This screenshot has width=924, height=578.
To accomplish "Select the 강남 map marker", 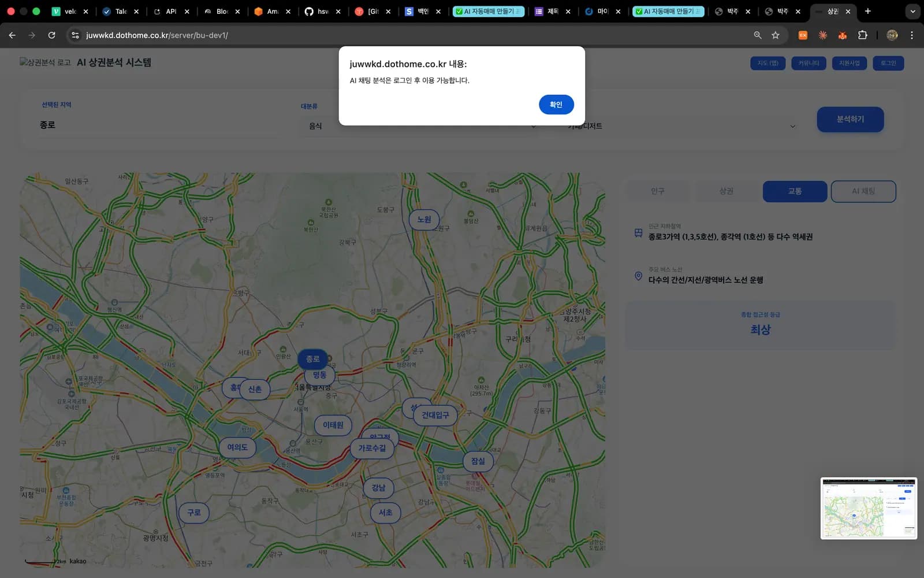I will pos(378,488).
